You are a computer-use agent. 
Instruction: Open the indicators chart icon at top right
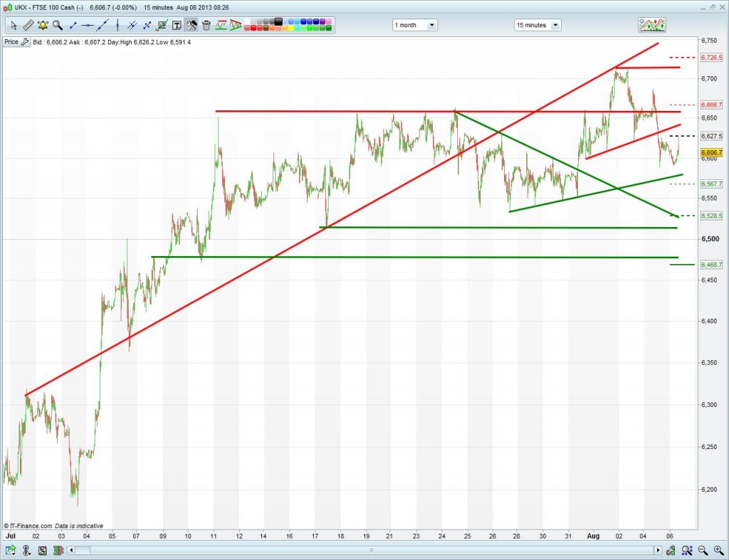pos(651,25)
